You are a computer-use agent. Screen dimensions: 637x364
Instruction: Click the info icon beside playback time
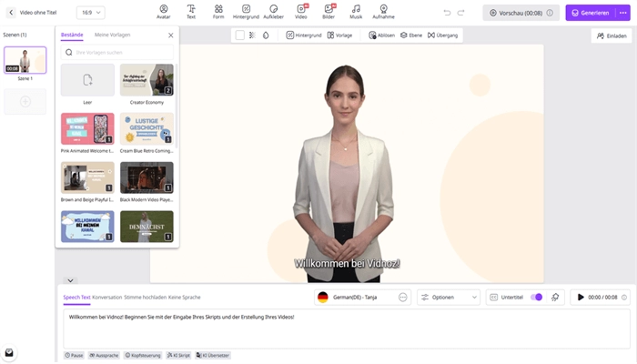[624, 298]
